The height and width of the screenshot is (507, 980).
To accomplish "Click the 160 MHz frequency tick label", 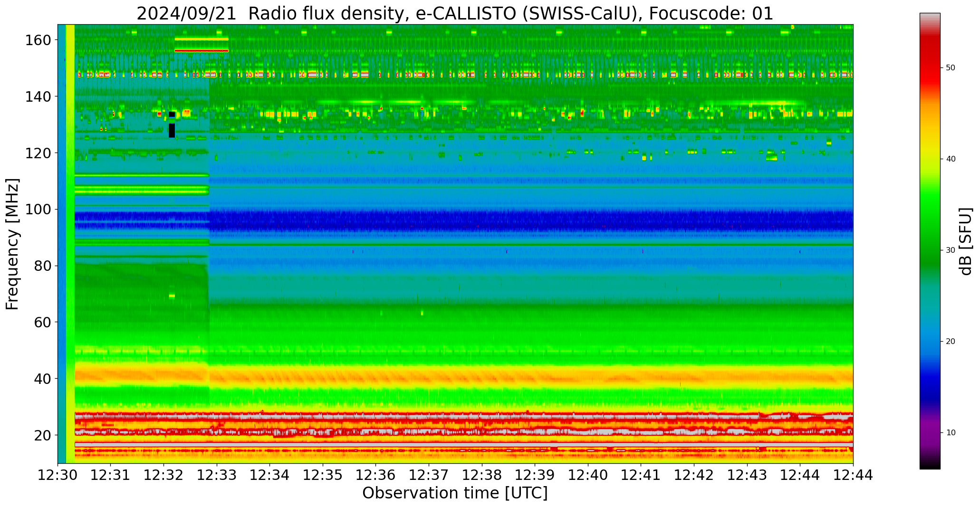I will tap(38, 40).
